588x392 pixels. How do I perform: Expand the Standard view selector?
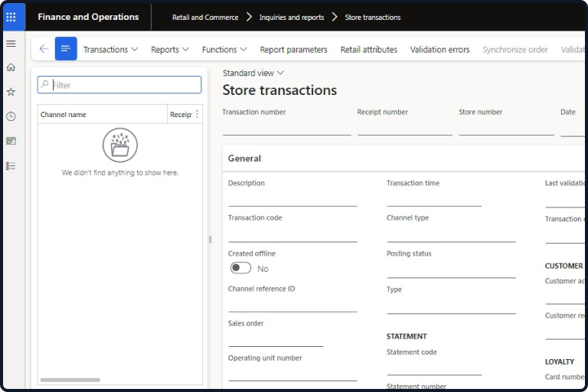(x=253, y=73)
